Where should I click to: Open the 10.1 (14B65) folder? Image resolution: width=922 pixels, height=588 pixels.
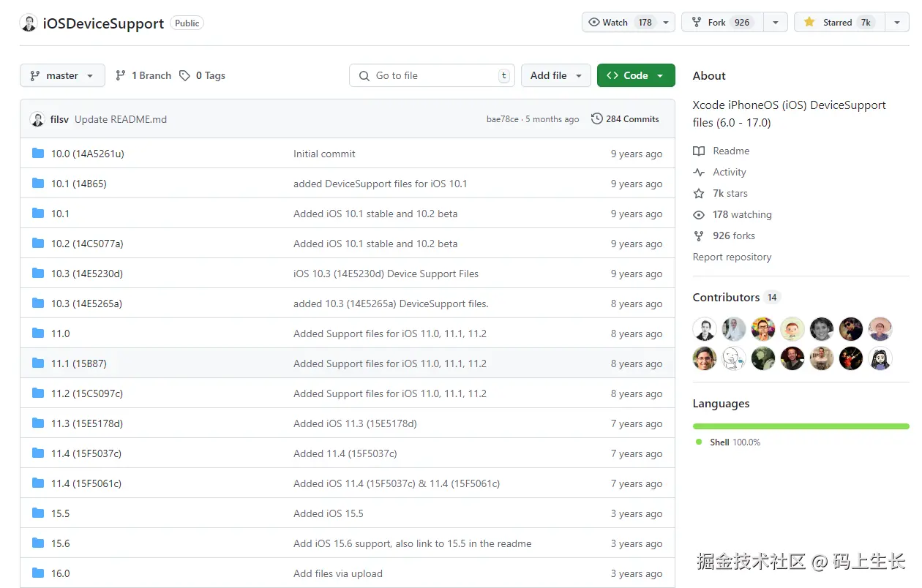coord(78,184)
